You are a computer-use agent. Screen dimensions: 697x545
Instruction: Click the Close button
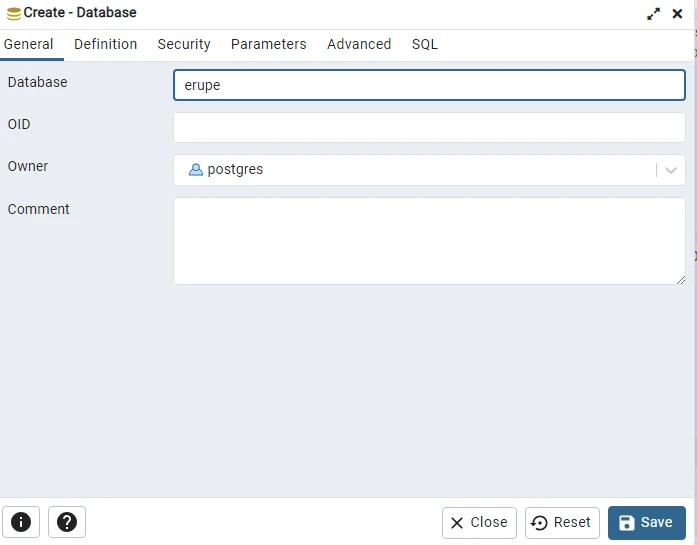tap(479, 522)
